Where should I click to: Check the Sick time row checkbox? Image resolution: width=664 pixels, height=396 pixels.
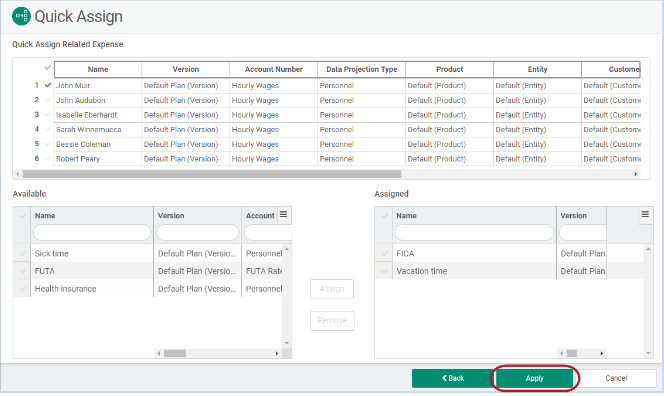click(x=22, y=253)
